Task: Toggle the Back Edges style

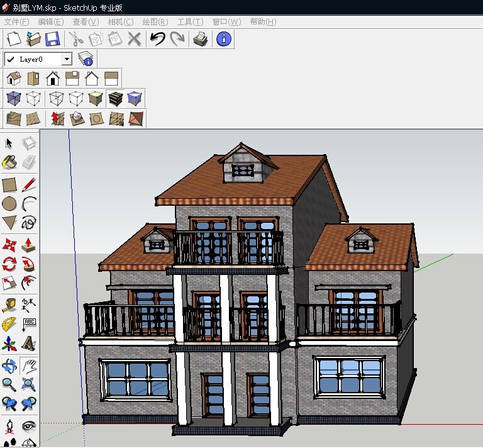Action: (33, 99)
